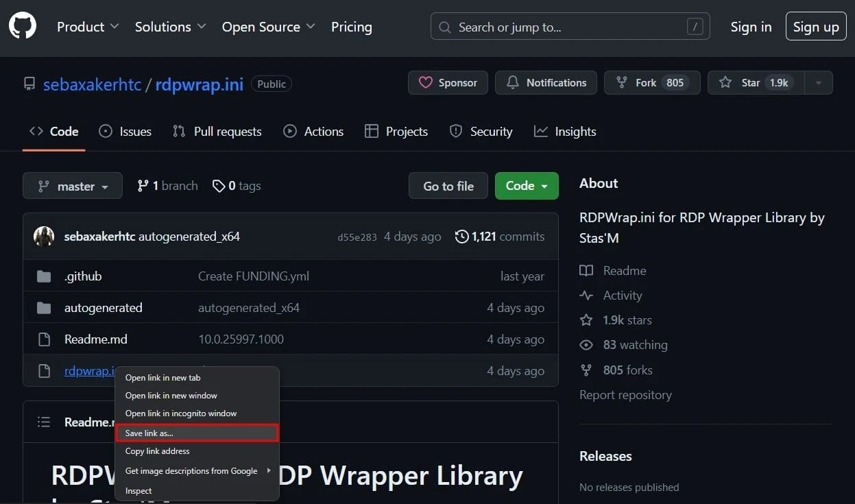Open the Readme via the book icon
This screenshot has height=504, width=855.
pyautogui.click(x=586, y=270)
